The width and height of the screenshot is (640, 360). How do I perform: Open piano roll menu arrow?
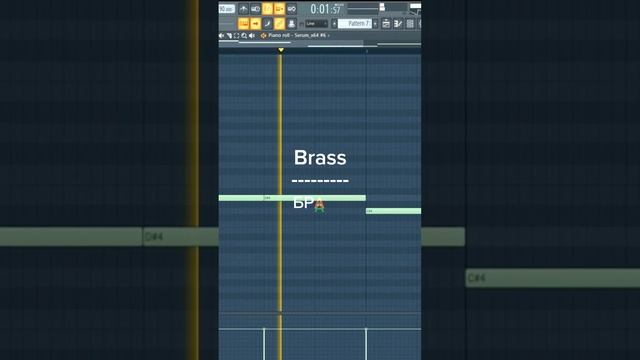pos(221,36)
